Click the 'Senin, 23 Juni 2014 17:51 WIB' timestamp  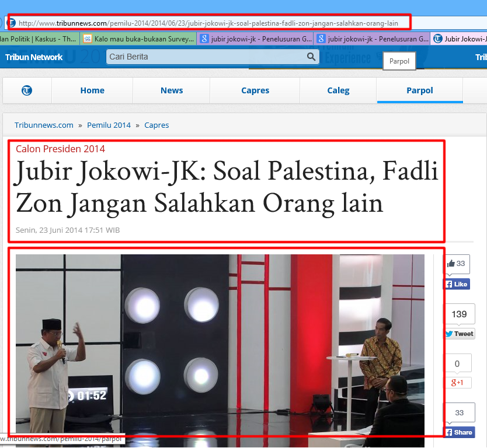pos(68,230)
